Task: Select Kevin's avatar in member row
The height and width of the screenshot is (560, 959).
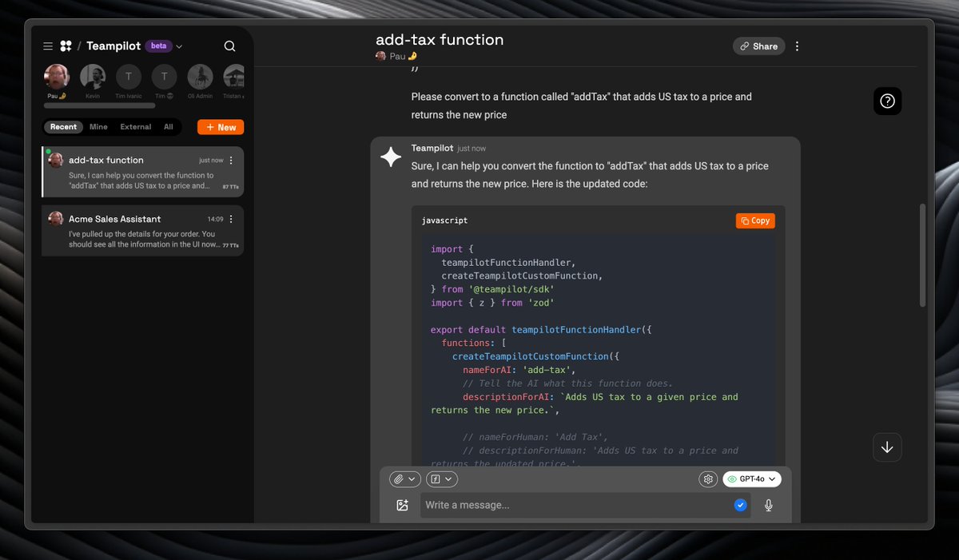Action: click(93, 77)
